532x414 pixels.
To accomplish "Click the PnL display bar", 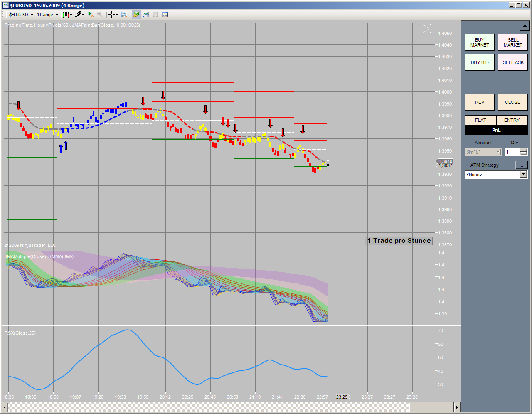I will coord(496,130).
